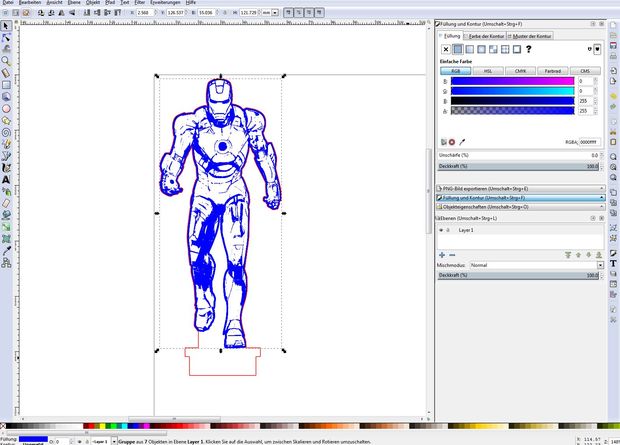
Task: Select Farbrad color mode button
Action: tap(553, 71)
